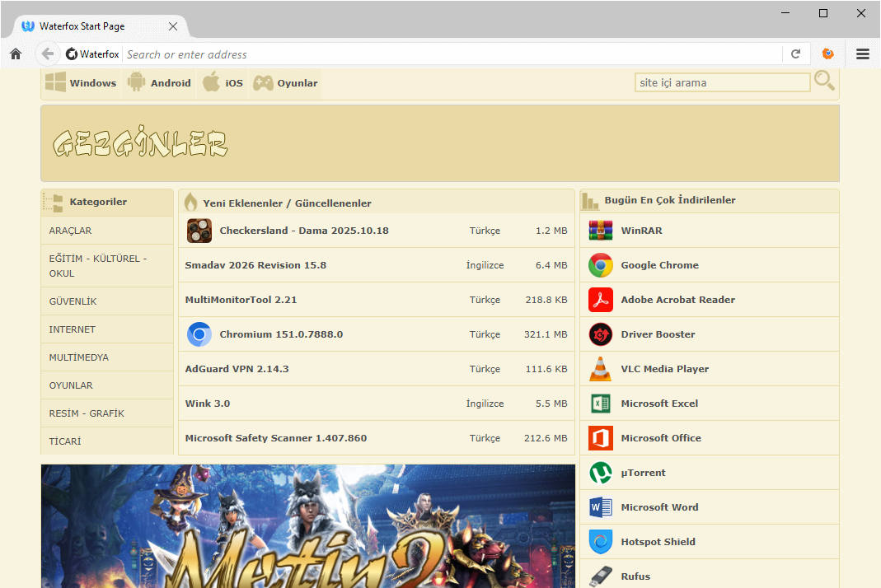The height and width of the screenshot is (588, 881).
Task: Open the INTERNET category
Action: coord(107,329)
